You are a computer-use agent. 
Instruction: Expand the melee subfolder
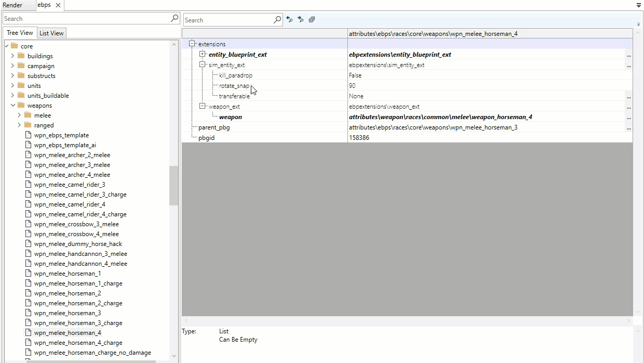19,115
